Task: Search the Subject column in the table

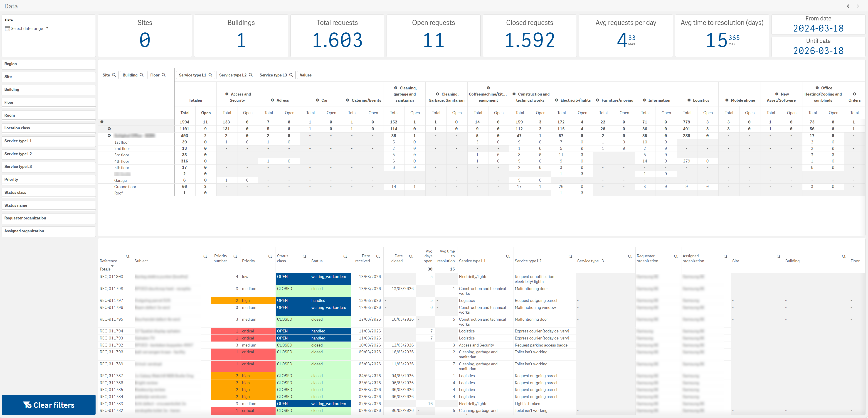Action: pos(205,257)
